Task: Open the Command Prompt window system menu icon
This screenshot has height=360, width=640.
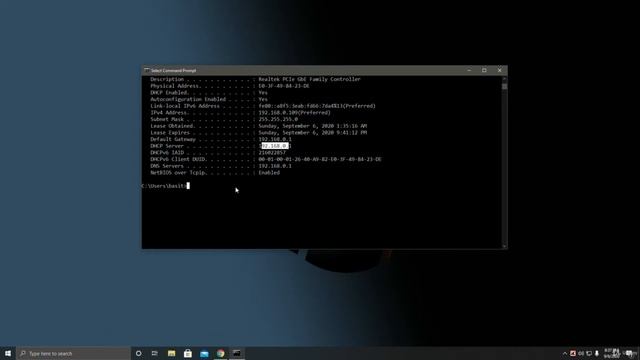Action: [x=147, y=70]
